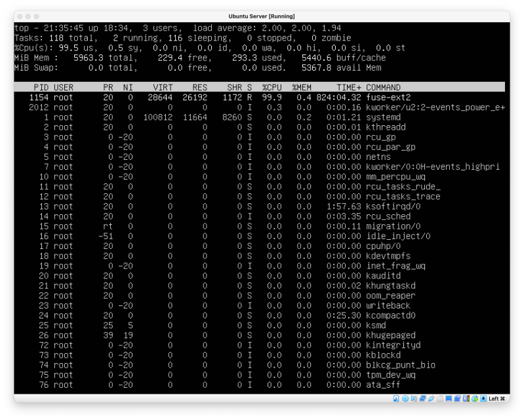Select the kintegrityd process name
The width and height of the screenshot is (524, 420).
pyautogui.click(x=393, y=345)
